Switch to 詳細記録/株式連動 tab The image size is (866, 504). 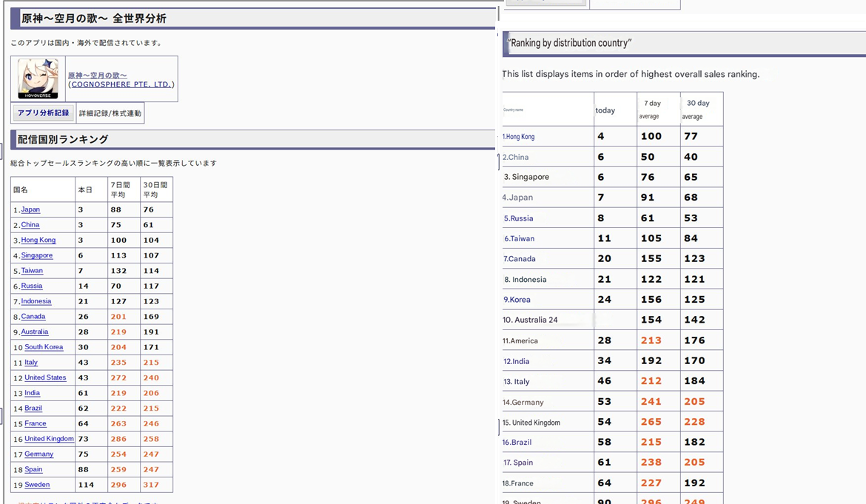pos(110,113)
